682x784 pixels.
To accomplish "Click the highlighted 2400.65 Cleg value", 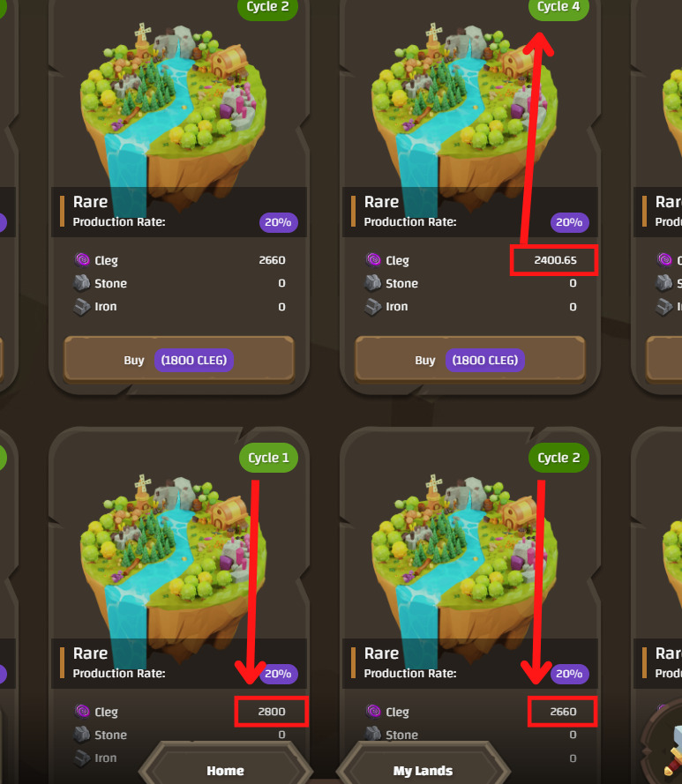I will (555, 260).
